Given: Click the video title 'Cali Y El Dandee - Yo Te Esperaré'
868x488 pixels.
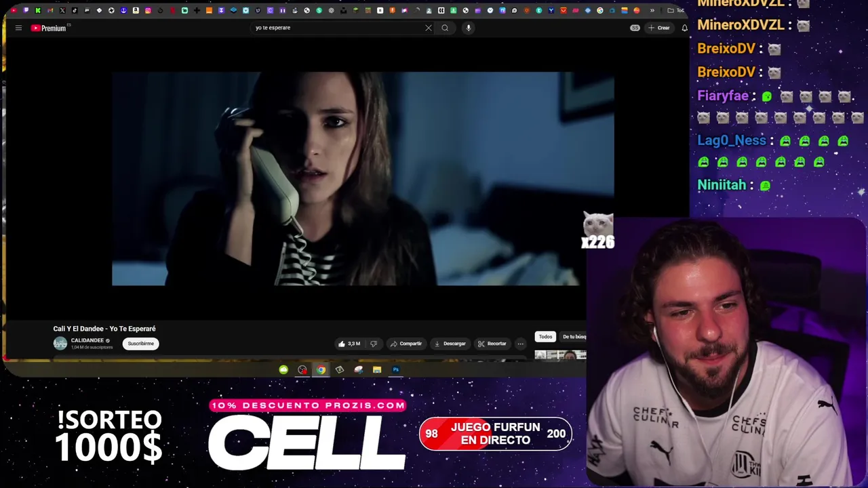Looking at the screenshot, I should [104, 329].
